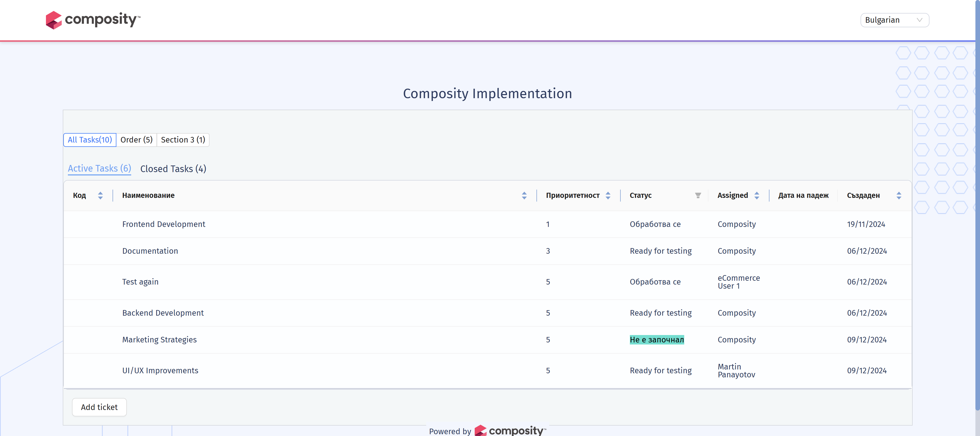Open the Backend Development task
Screen dimensions: 980x436
point(163,313)
